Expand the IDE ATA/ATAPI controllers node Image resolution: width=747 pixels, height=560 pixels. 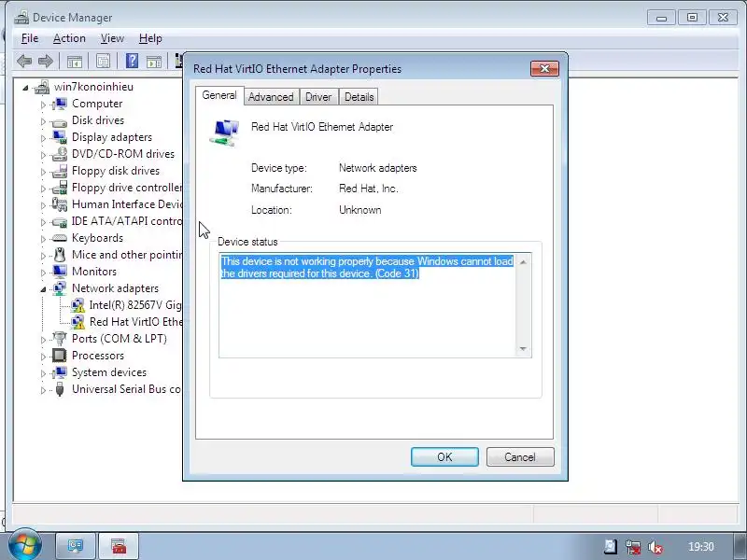[43, 222]
